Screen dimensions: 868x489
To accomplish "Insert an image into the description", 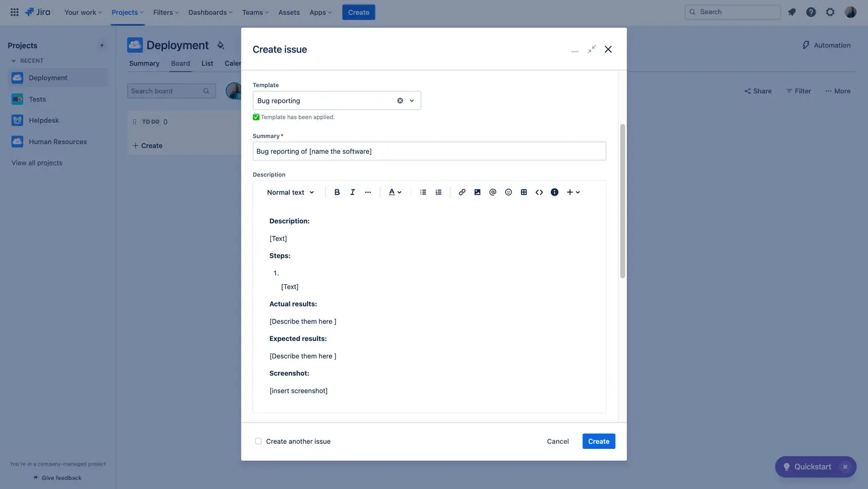I will point(478,192).
